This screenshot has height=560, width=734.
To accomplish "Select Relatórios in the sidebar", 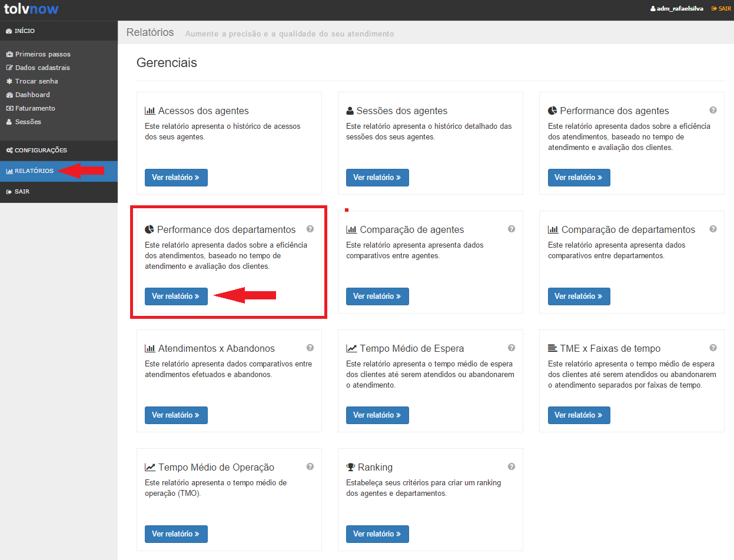I will coord(34,171).
